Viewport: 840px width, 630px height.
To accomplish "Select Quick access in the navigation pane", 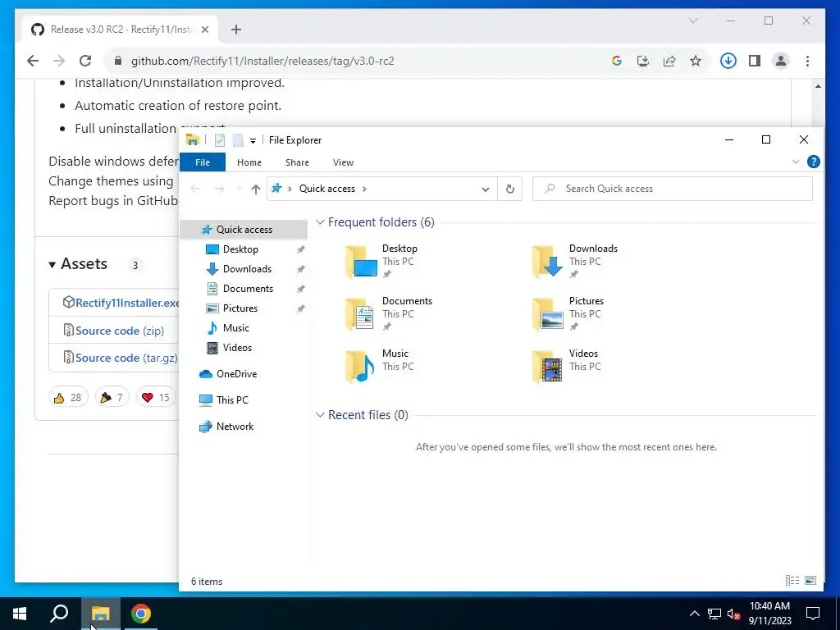I will click(244, 230).
